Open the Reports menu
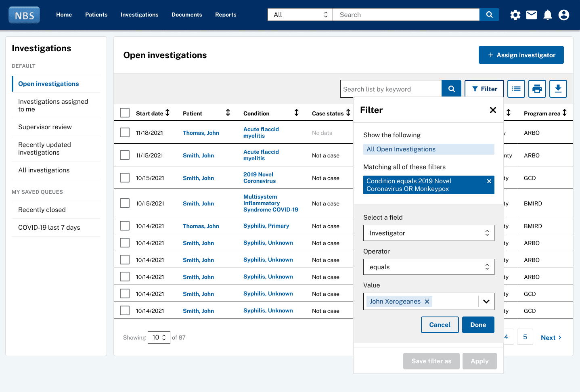The width and height of the screenshot is (580, 392). tap(226, 15)
